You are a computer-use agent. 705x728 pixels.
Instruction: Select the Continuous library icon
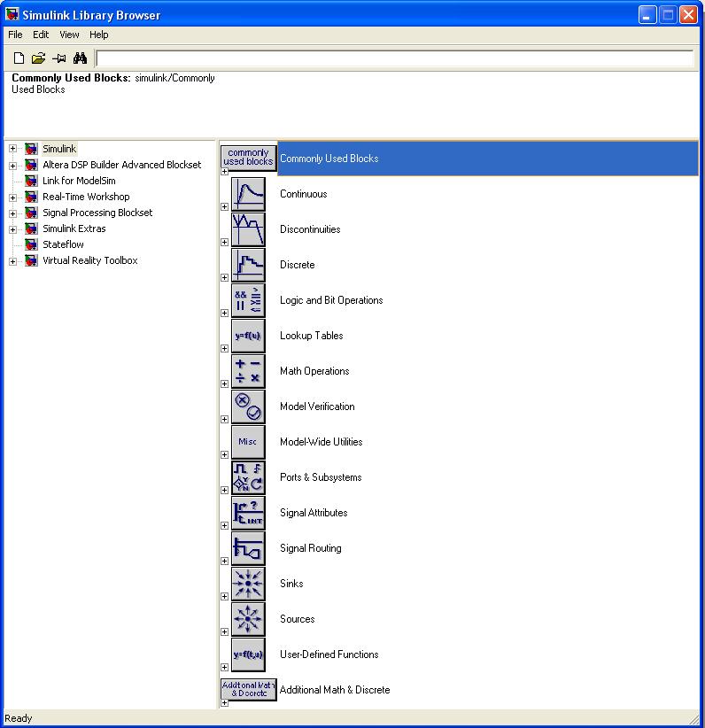tap(248, 194)
